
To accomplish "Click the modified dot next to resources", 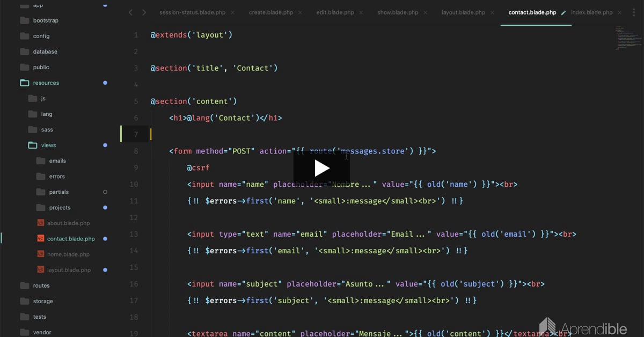I will tap(105, 83).
